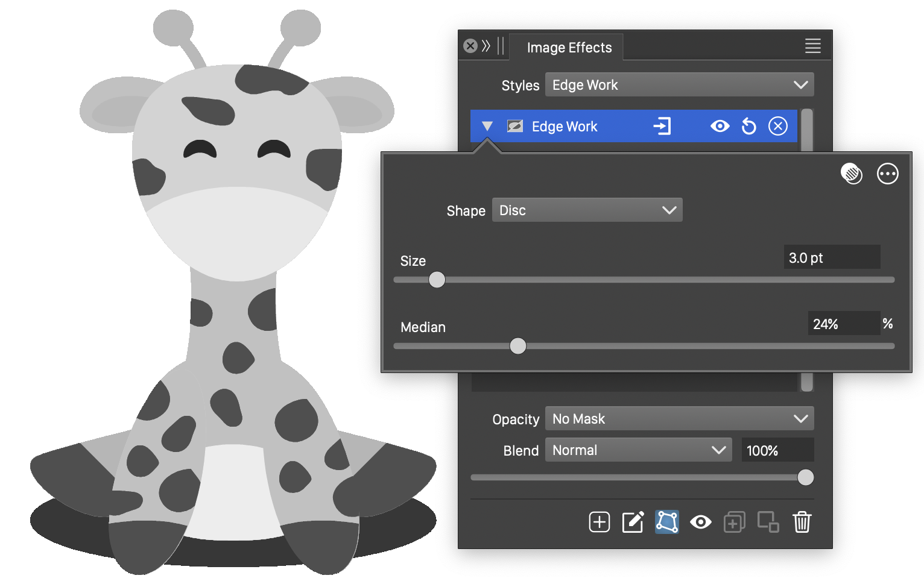Click the duplicate effect icon
The height and width of the screenshot is (587, 924).
coord(734,522)
